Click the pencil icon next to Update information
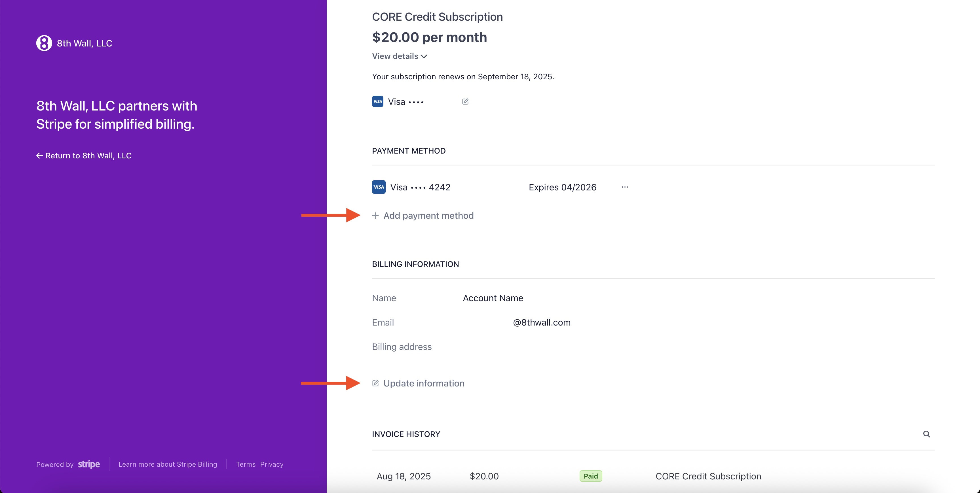This screenshot has height=493, width=980. point(375,383)
